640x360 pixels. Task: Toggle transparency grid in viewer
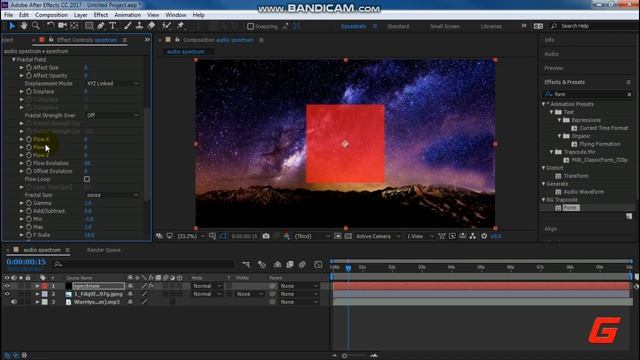348,236
